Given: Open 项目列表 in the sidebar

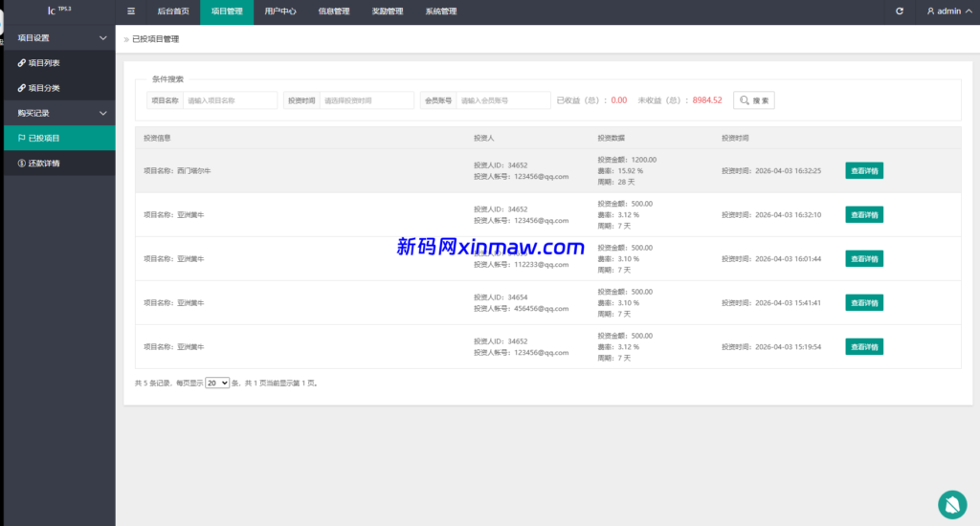Looking at the screenshot, I should click(59, 62).
